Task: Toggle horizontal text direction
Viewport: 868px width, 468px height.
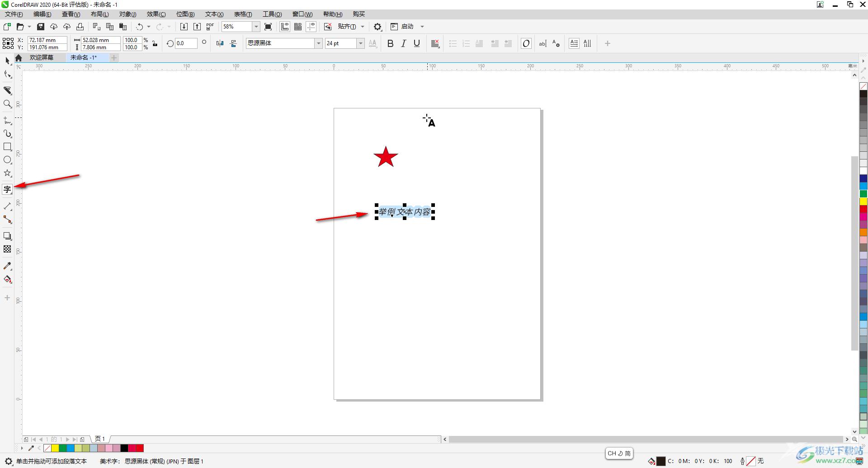Action: click(x=574, y=43)
